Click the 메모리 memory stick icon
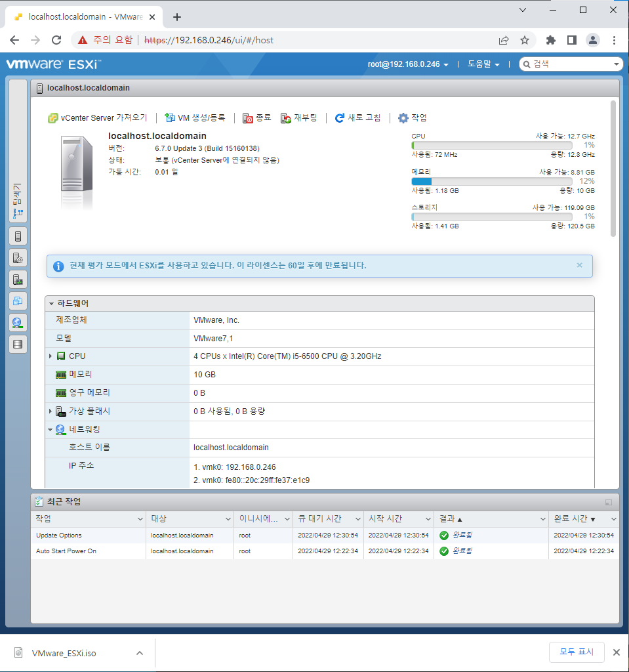The image size is (629, 672). 61,375
